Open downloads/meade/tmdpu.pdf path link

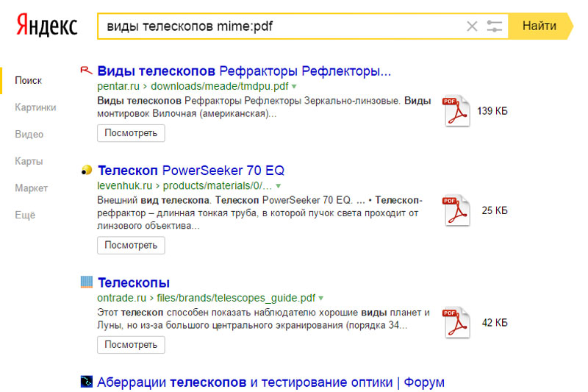220,86
